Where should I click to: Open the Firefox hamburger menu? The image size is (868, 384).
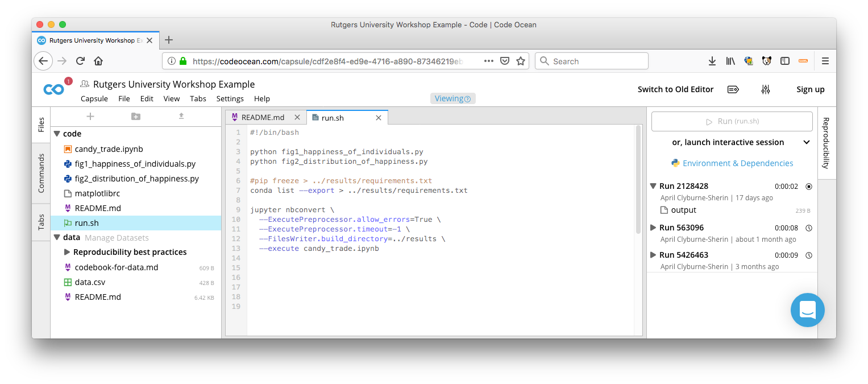[x=825, y=61]
